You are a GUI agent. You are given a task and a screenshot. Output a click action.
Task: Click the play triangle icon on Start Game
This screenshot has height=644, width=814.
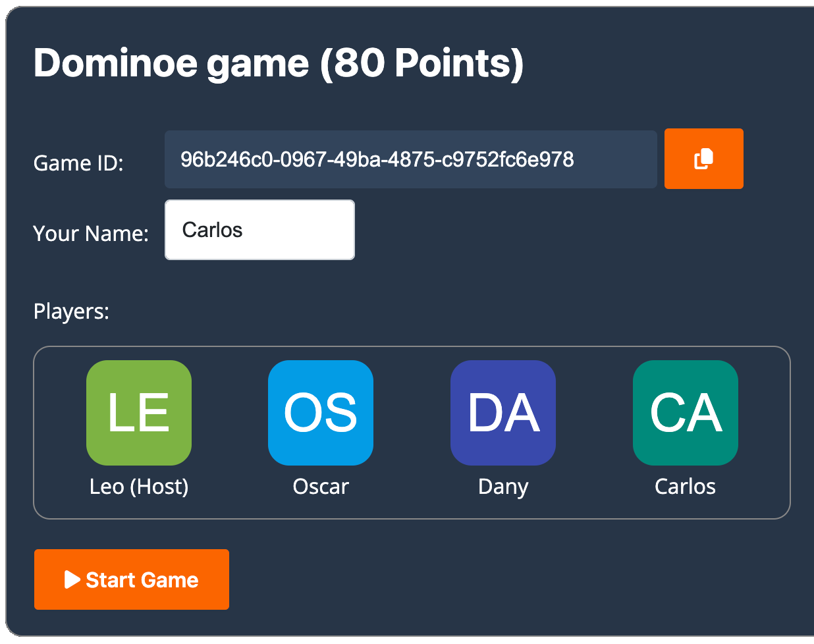(72, 579)
